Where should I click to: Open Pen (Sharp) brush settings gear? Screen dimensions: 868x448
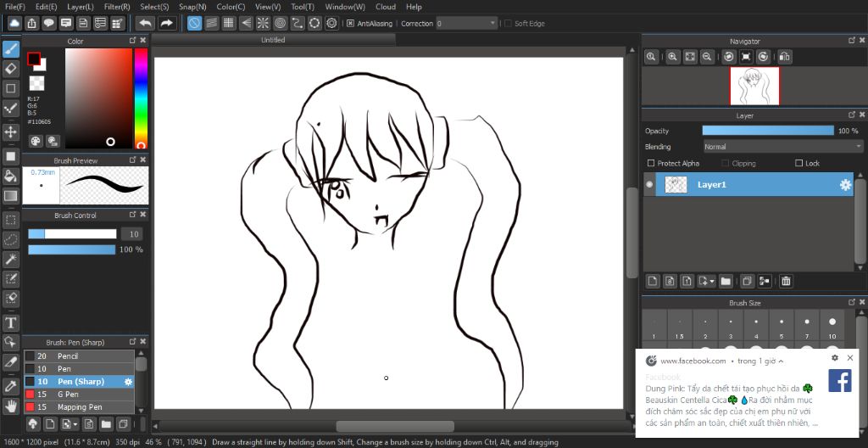[129, 382]
